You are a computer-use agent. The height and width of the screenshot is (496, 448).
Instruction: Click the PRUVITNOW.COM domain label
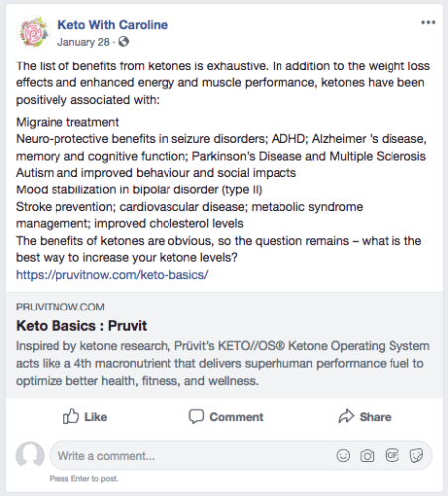pyautogui.click(x=60, y=307)
